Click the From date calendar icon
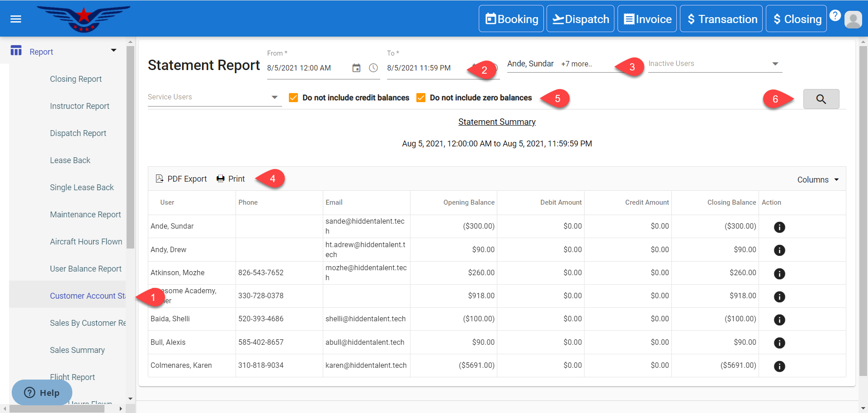 click(356, 68)
